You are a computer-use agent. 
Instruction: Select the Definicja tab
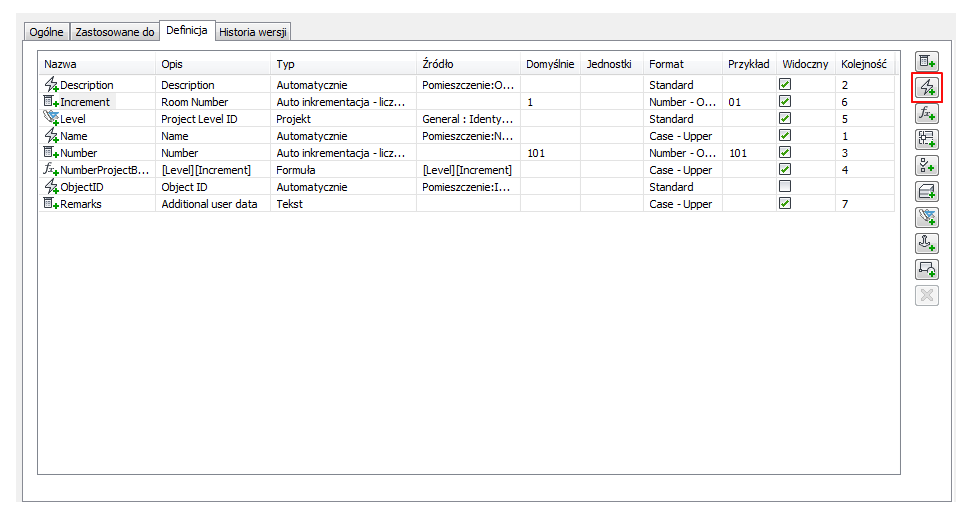click(186, 30)
